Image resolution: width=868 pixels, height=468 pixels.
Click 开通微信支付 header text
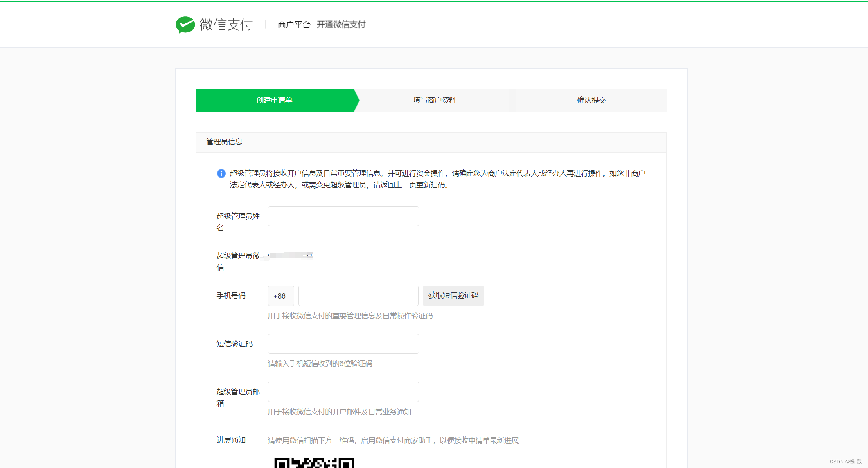pos(341,25)
